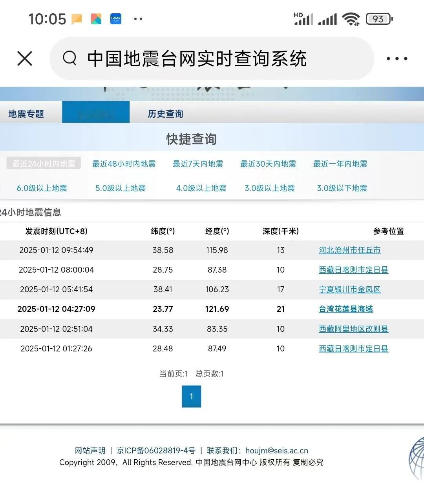Click the 当前页:1 text
This screenshot has height=504, width=424.
[173, 374]
